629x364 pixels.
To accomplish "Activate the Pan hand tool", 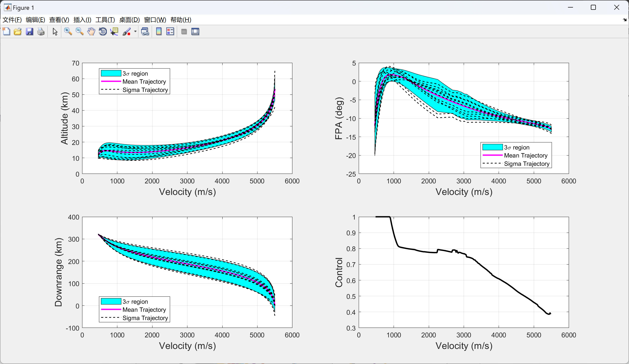I will click(x=91, y=32).
